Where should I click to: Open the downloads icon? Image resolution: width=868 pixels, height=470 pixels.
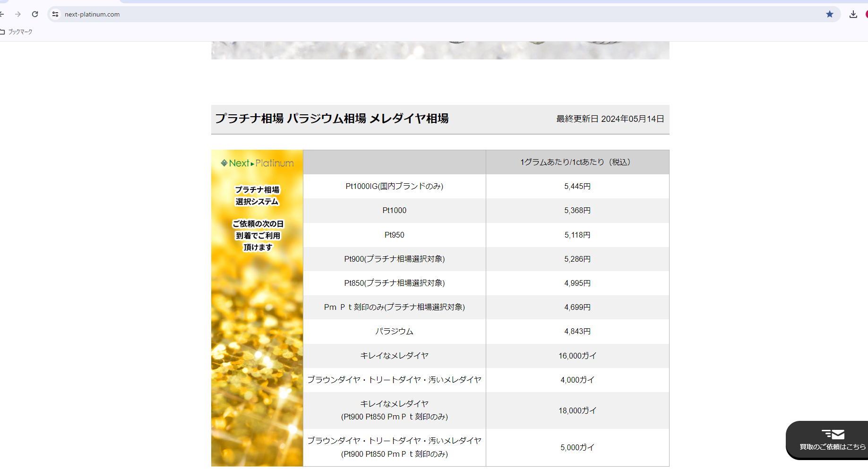(x=853, y=14)
